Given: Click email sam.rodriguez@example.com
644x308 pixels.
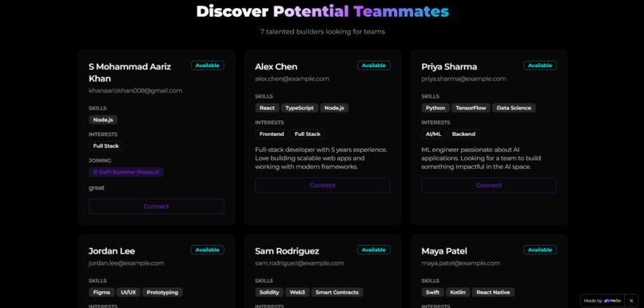Looking at the screenshot, I should 300,263.
